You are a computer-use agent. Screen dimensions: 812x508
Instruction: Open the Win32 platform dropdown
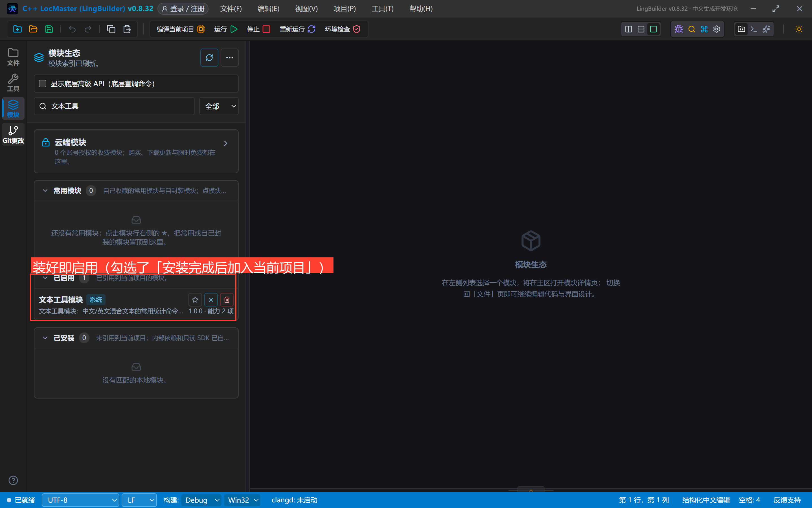click(242, 500)
